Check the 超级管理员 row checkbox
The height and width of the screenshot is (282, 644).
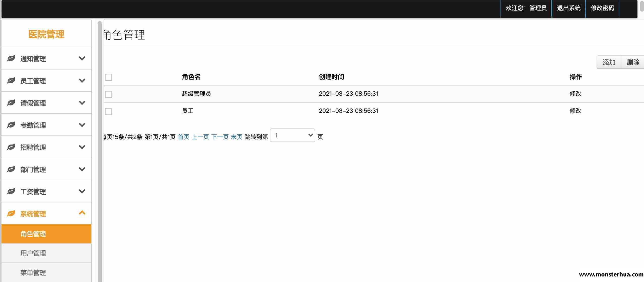(x=109, y=94)
